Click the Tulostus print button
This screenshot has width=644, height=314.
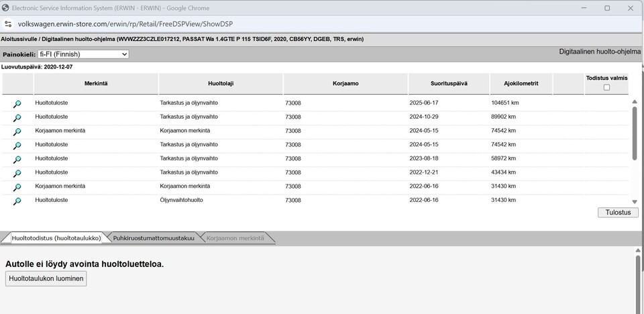coord(618,213)
